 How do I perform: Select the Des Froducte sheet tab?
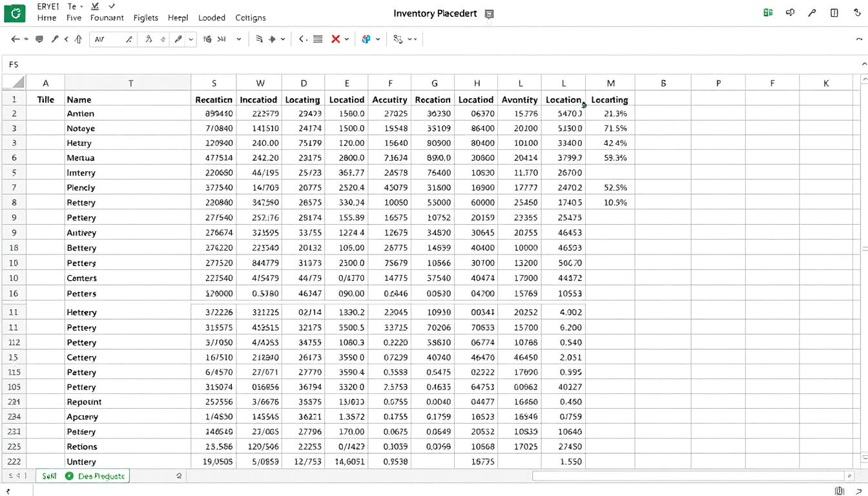tap(102, 476)
